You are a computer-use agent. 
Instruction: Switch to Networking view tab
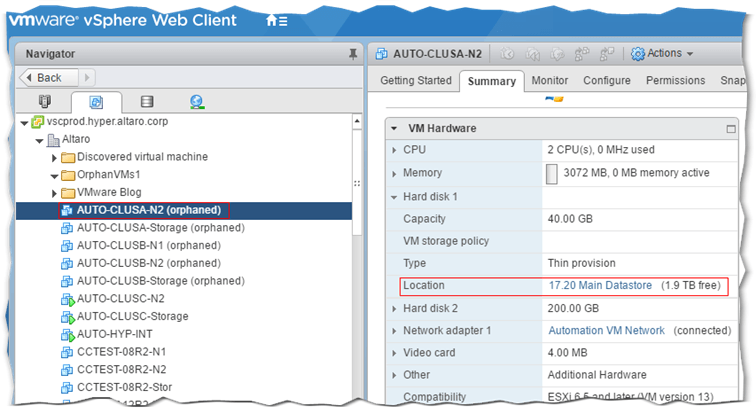[197, 101]
